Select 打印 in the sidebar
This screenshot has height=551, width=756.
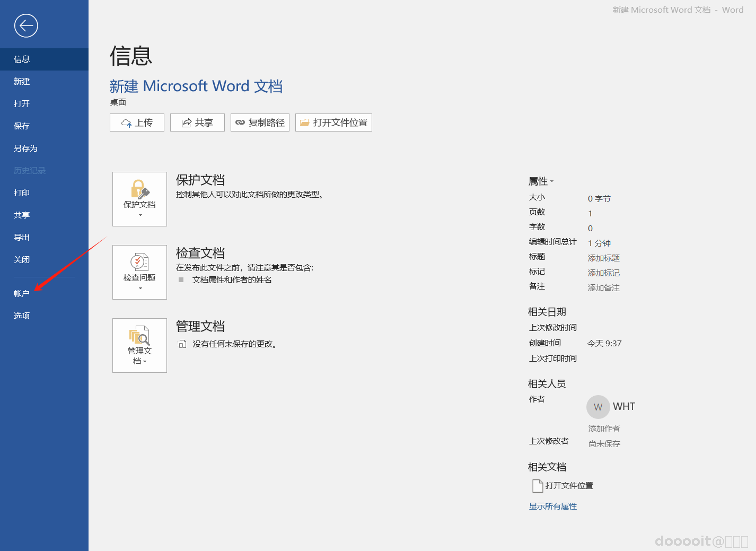coord(44,193)
